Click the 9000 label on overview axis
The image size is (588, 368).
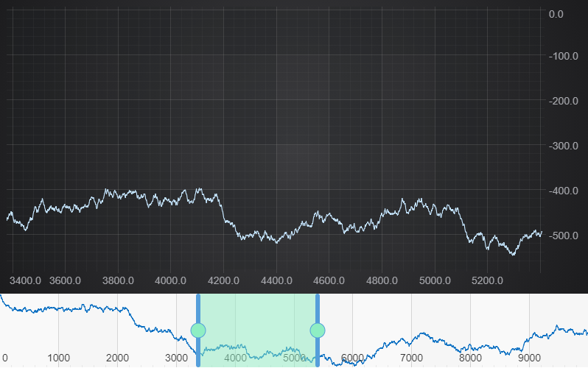[530, 358]
